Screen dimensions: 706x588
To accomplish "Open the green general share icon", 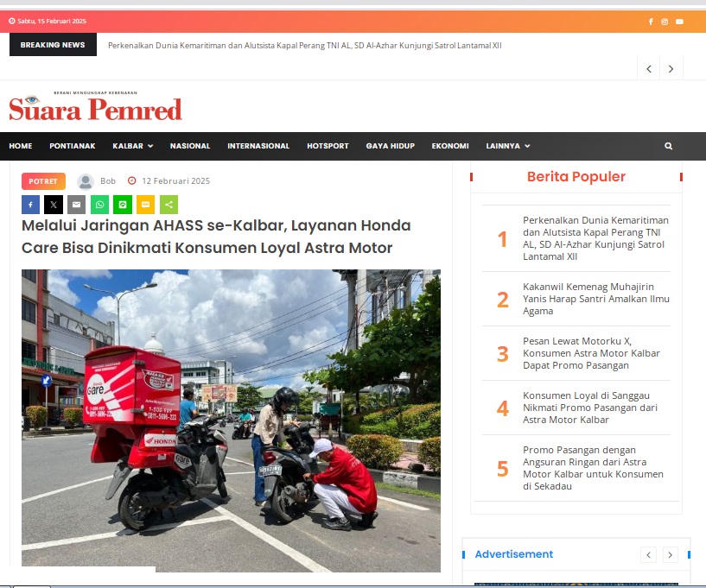I will (169, 205).
